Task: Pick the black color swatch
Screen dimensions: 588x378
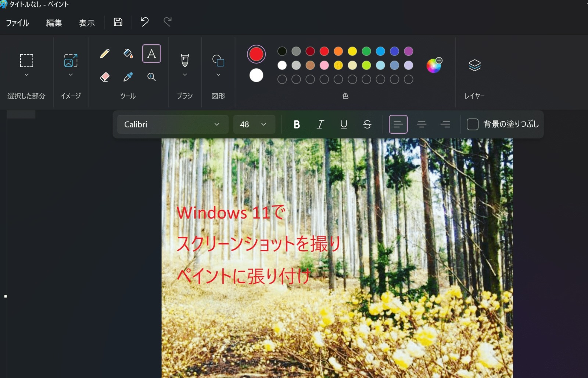Action: click(282, 51)
